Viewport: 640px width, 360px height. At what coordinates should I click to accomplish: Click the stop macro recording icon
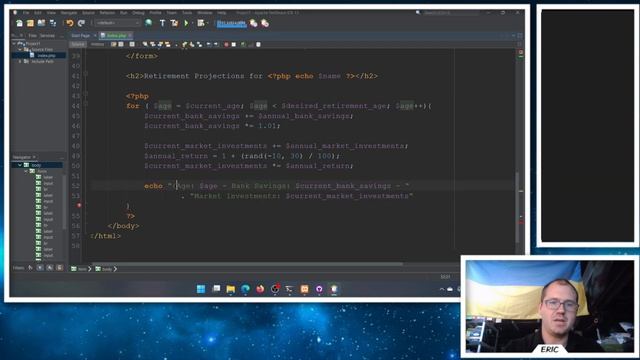coord(233,44)
